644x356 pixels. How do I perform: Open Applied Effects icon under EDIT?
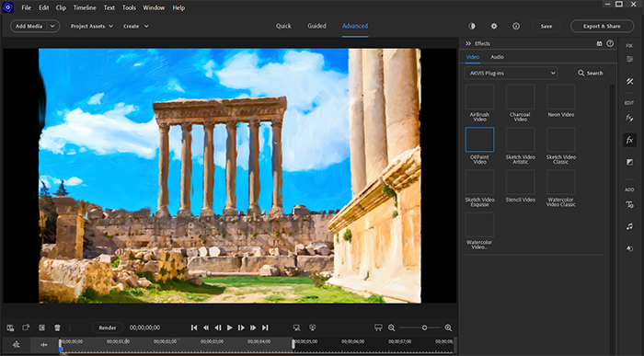click(629, 119)
